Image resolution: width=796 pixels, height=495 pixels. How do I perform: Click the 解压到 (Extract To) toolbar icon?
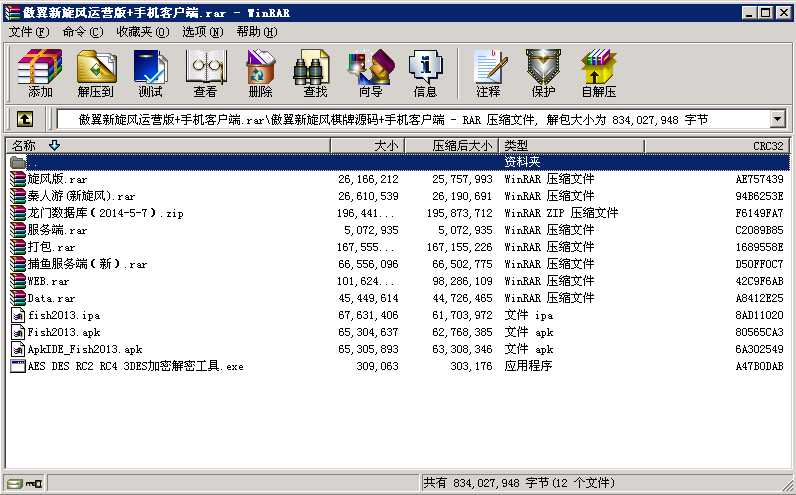pyautogui.click(x=96, y=73)
